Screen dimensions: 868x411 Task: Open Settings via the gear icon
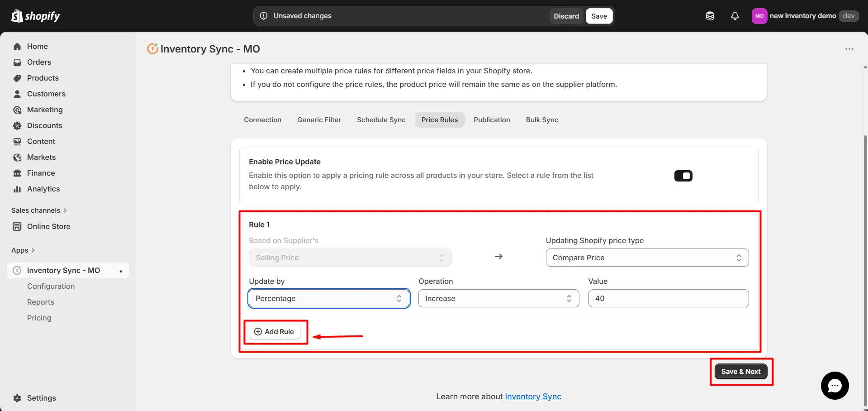coord(16,398)
